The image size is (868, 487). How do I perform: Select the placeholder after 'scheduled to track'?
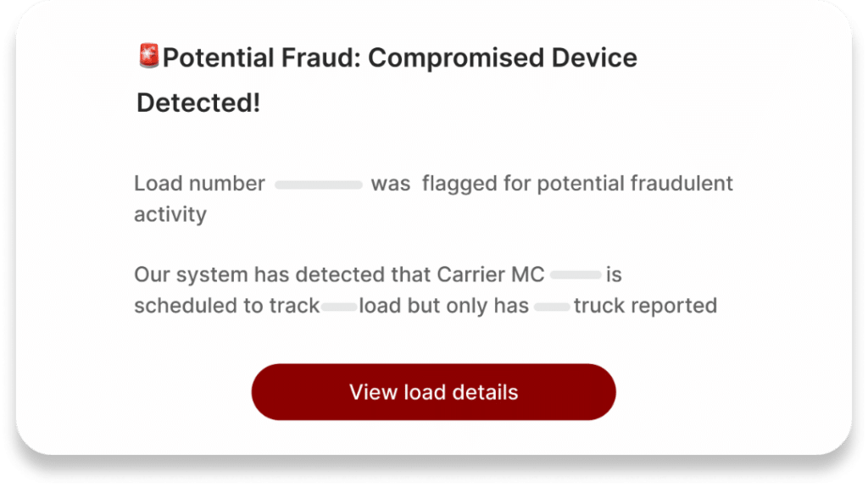339,307
